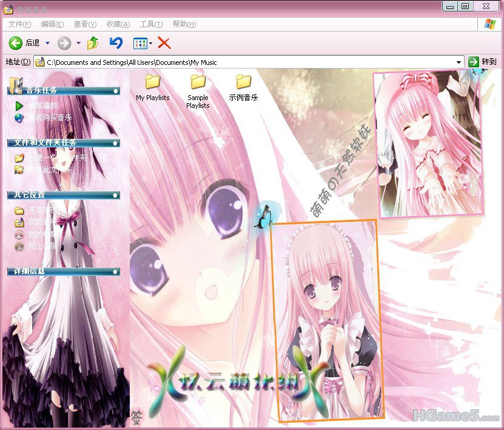Screen dimensions: 504x430
Task: Click the blue undo arrow icon
Action: tap(116, 43)
